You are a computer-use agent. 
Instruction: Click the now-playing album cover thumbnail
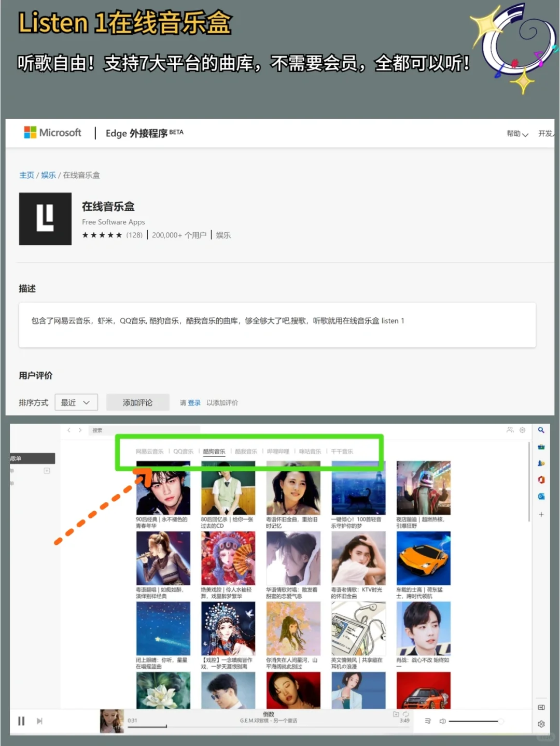pos(112,721)
